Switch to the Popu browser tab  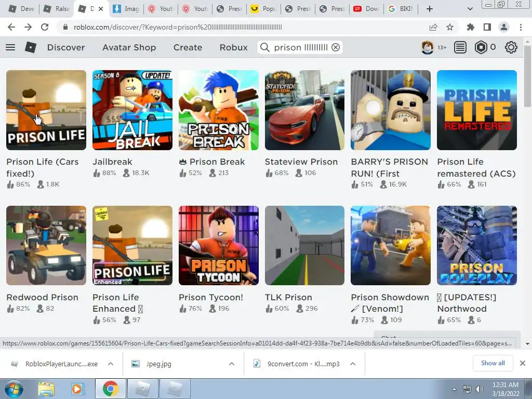(264, 9)
